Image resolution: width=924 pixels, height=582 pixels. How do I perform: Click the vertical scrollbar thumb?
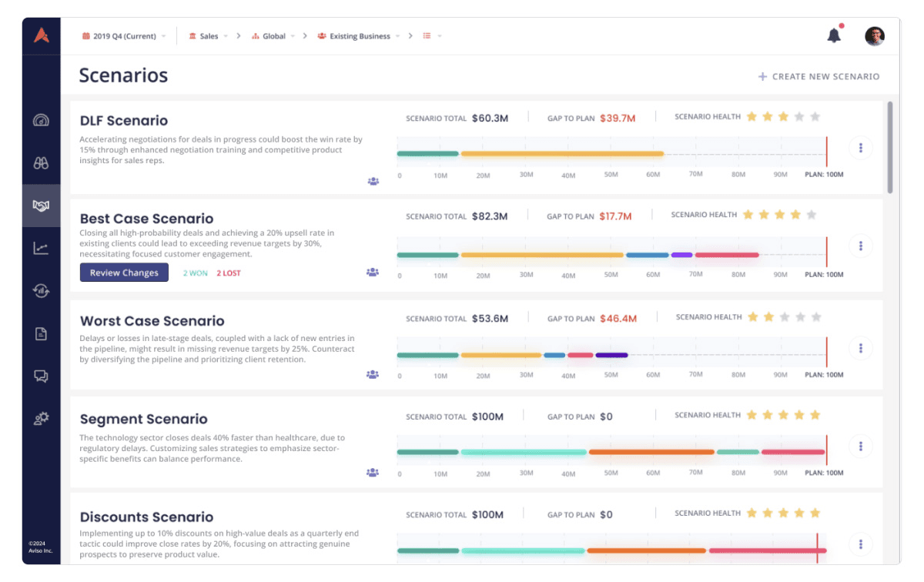(x=891, y=147)
